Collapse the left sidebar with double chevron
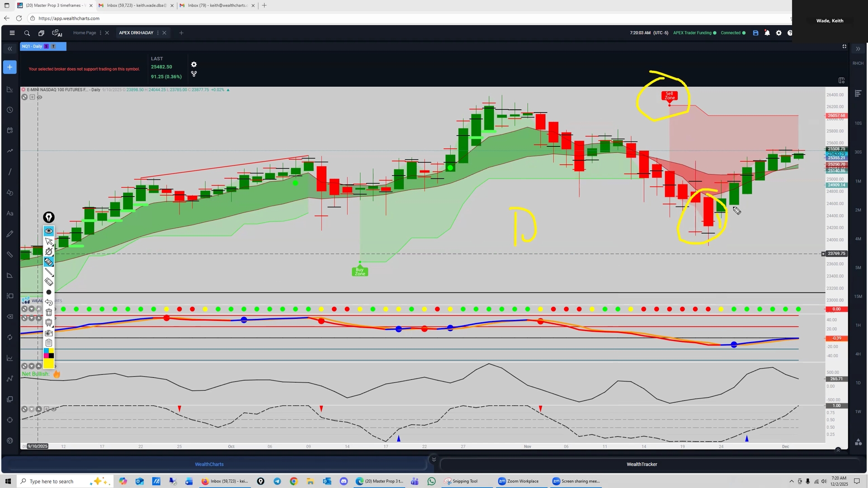 tap(9, 49)
